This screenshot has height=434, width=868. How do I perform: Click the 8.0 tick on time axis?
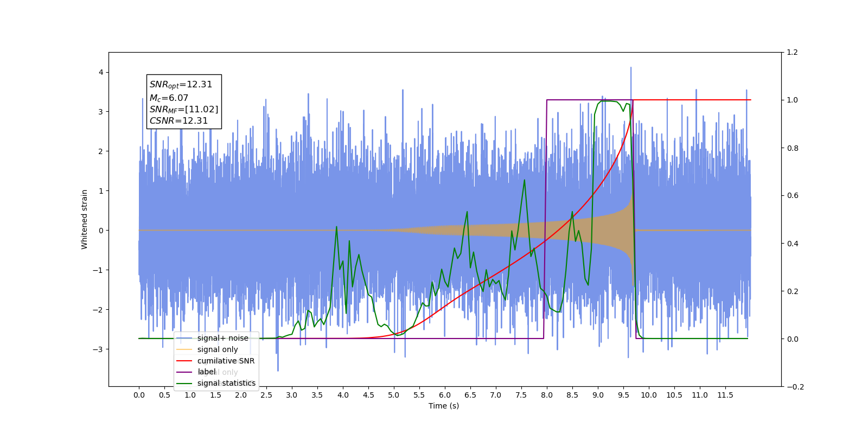coord(547,395)
